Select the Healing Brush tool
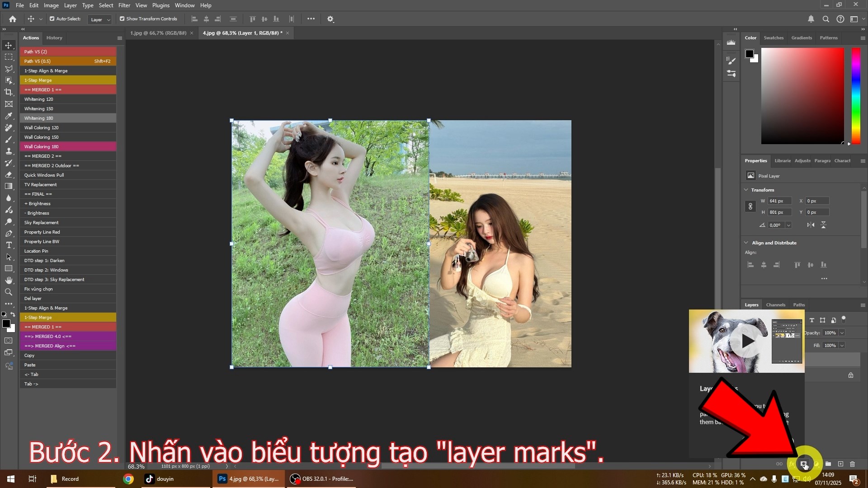Viewport: 868px width, 488px height. 9,128
